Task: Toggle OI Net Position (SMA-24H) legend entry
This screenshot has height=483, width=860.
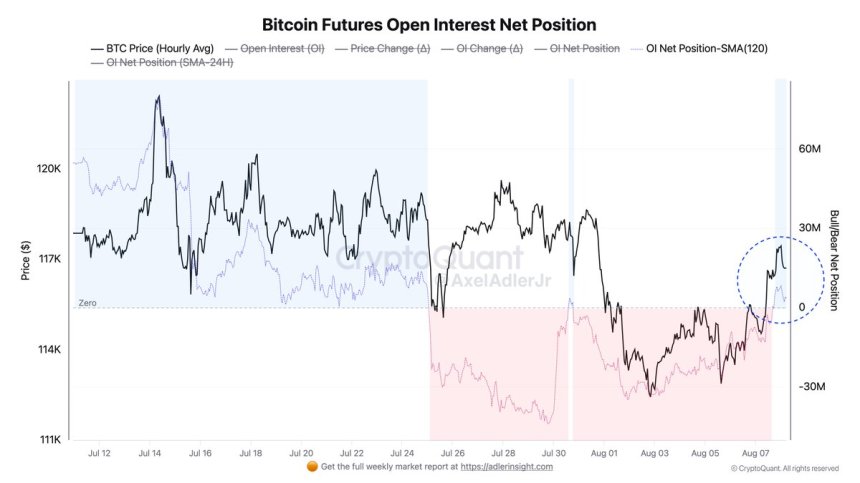Action: click(152, 63)
